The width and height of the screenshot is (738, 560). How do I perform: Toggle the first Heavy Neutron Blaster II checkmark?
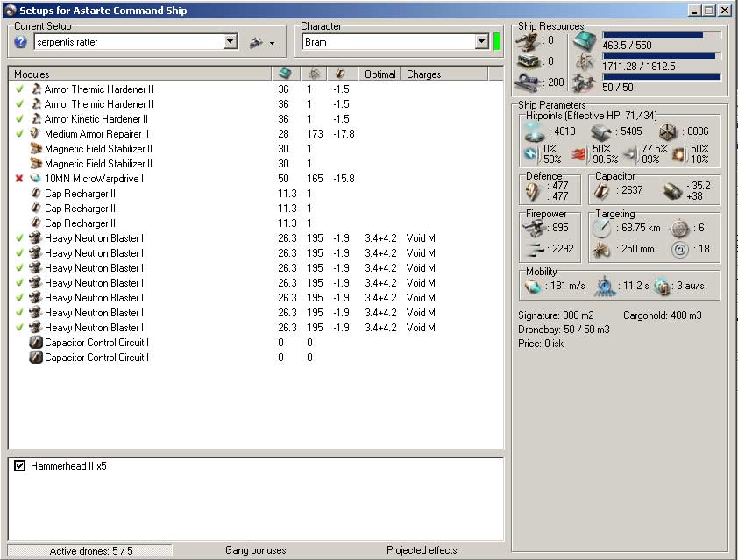[x=19, y=238]
